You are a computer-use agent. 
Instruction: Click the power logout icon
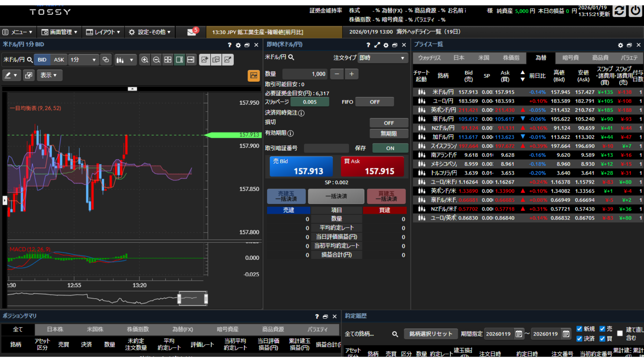click(635, 11)
